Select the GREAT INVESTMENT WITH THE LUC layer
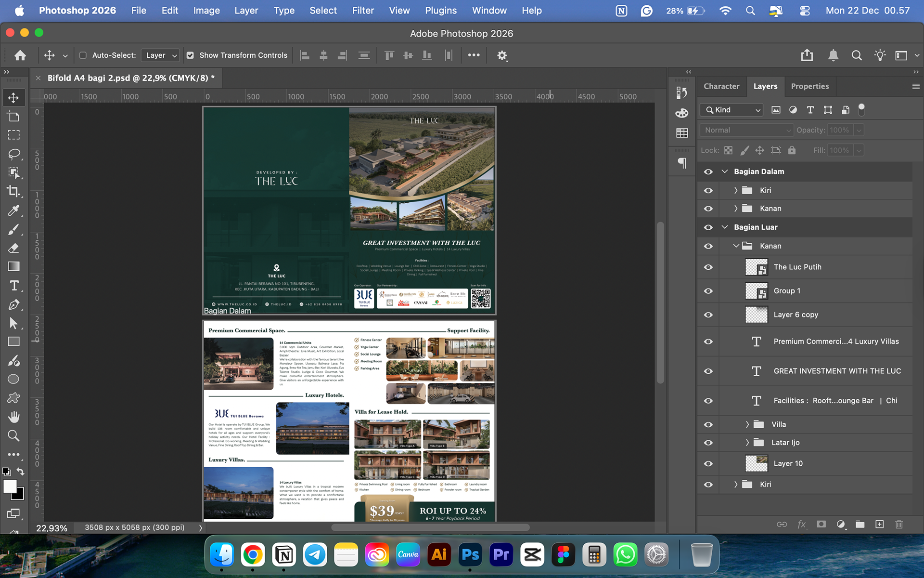This screenshot has height=578, width=924. tap(836, 371)
